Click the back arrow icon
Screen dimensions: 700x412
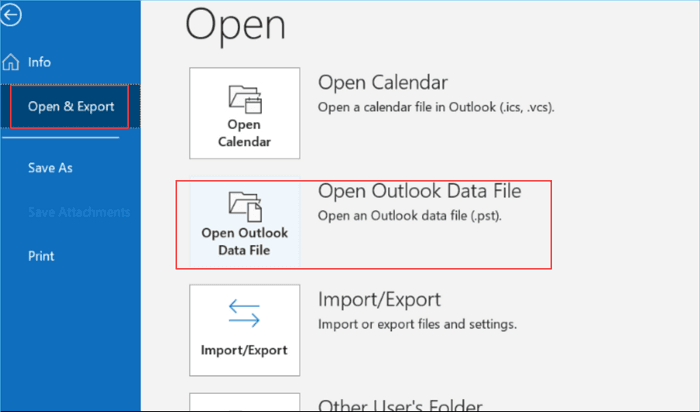click(x=13, y=16)
